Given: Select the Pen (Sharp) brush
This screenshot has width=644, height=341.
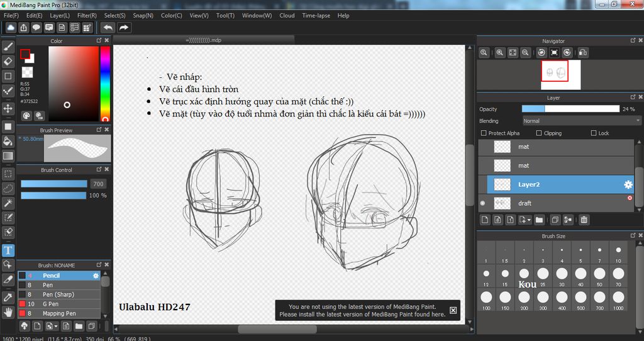Looking at the screenshot, I should 58,294.
